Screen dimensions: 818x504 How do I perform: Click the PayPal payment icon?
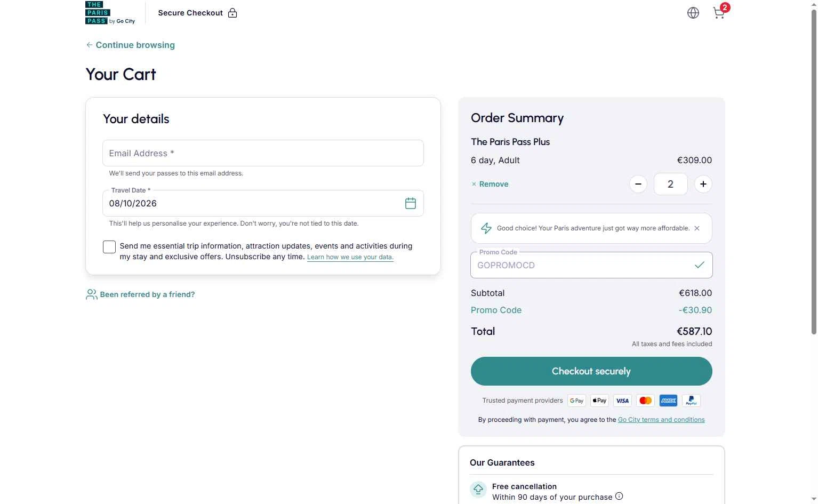[691, 401]
